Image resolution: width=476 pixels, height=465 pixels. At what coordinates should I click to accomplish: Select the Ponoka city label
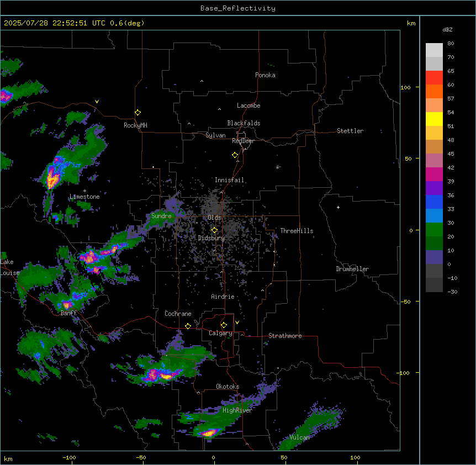(265, 75)
